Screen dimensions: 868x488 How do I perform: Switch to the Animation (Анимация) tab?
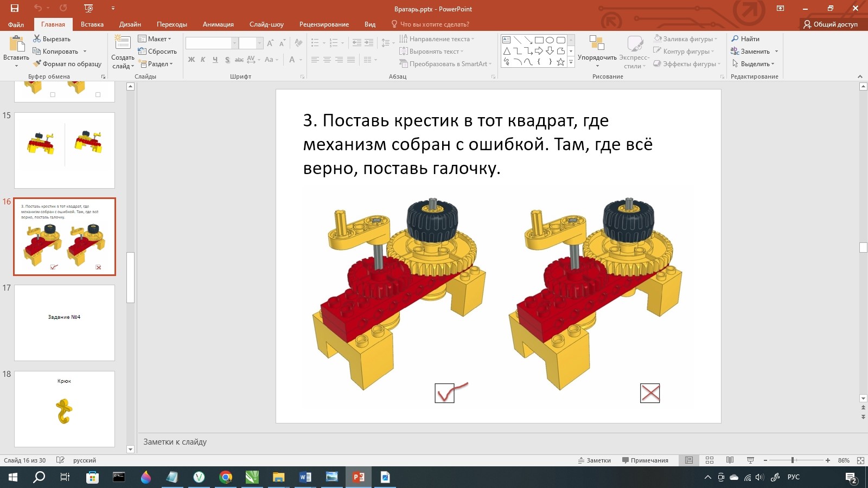[218, 24]
